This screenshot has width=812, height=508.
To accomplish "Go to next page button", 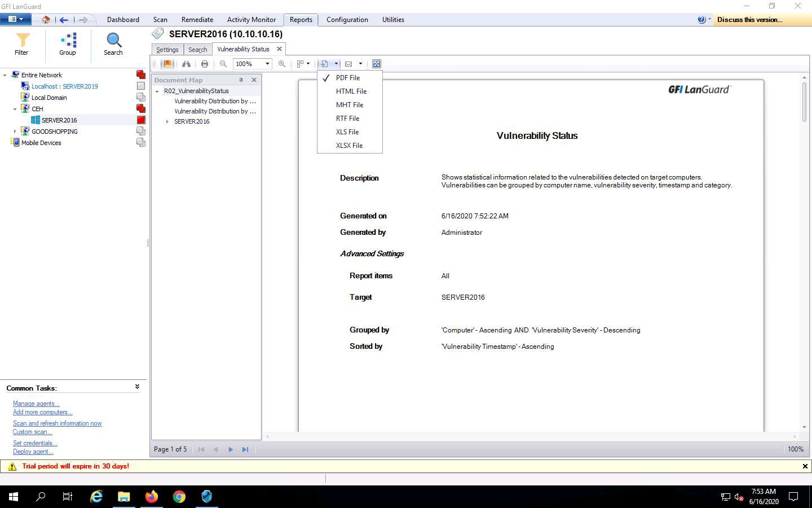I will (x=231, y=449).
